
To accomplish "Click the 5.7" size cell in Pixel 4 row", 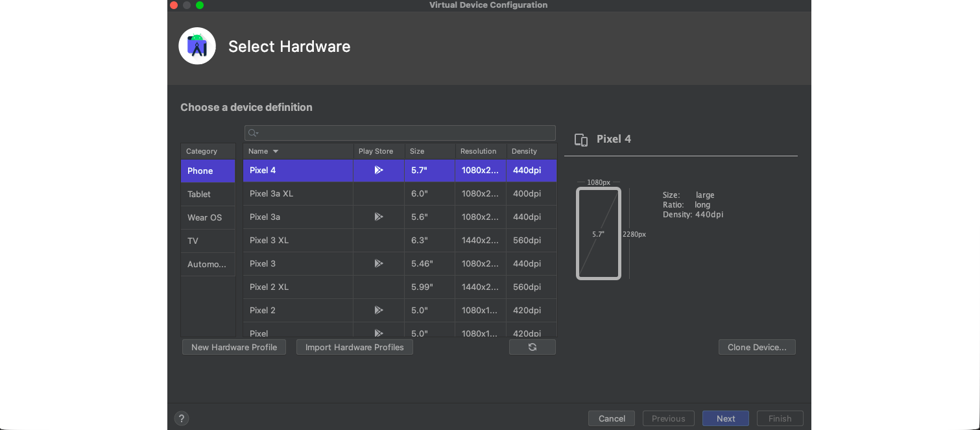I will pos(430,171).
